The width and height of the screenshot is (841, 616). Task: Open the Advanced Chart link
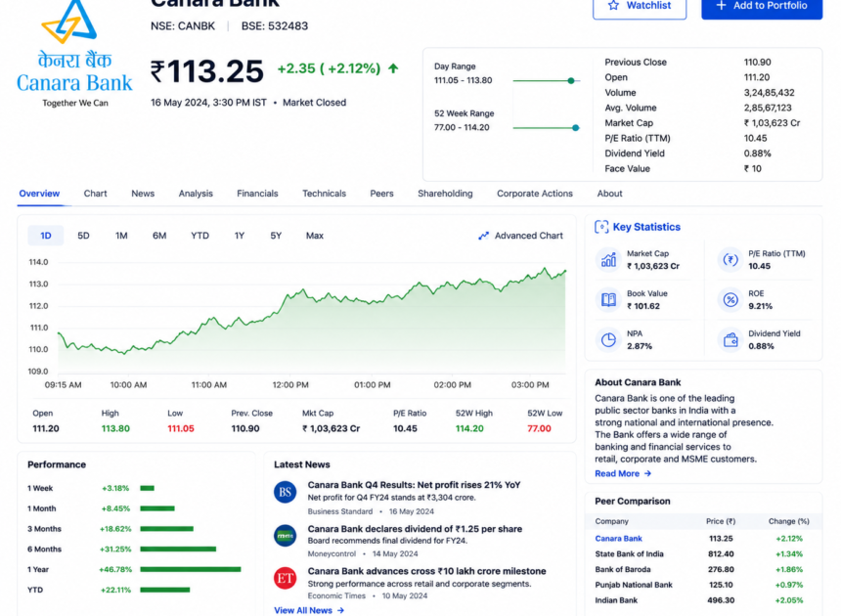(520, 236)
